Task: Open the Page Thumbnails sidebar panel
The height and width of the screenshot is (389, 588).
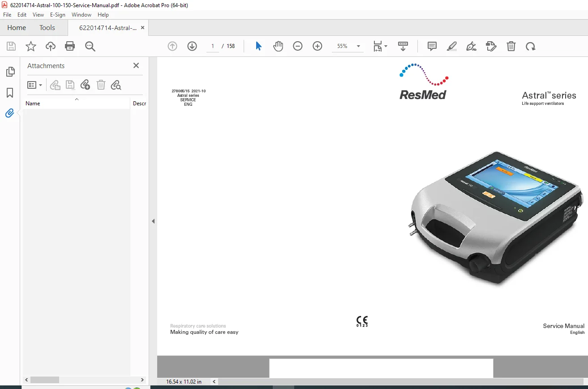Action: [x=10, y=72]
